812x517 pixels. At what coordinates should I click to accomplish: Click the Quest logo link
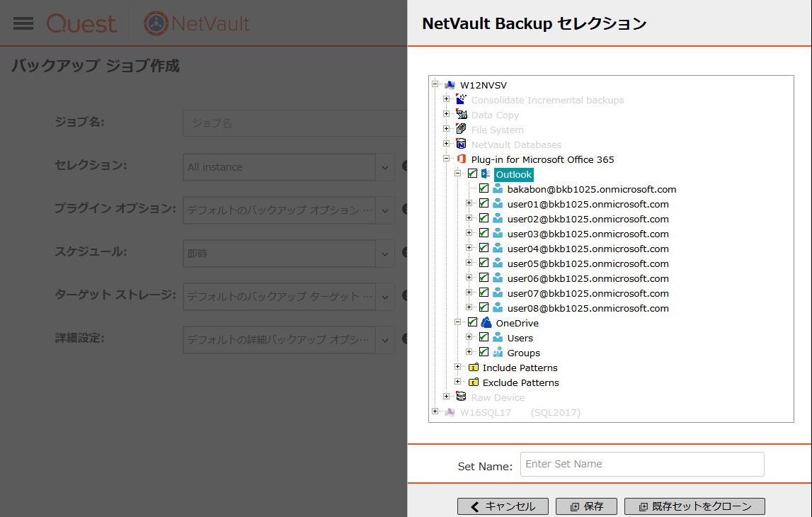pos(81,24)
